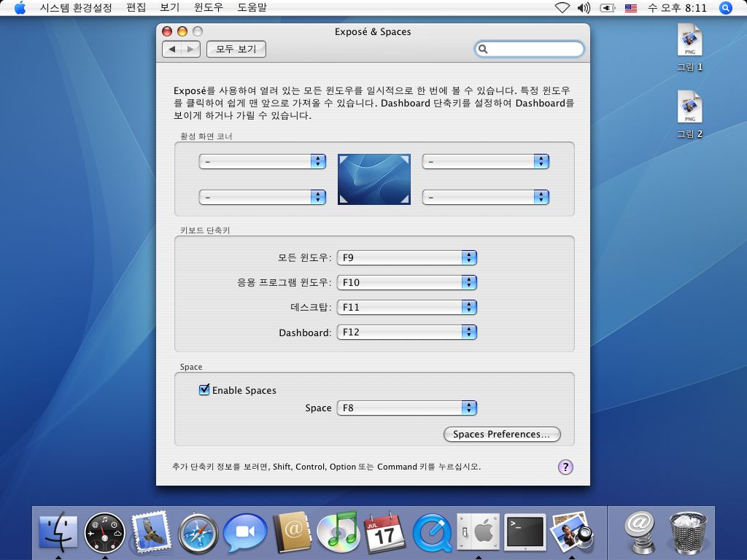Click the Spaces Preferences… button
This screenshot has width=747, height=560.
click(x=501, y=434)
